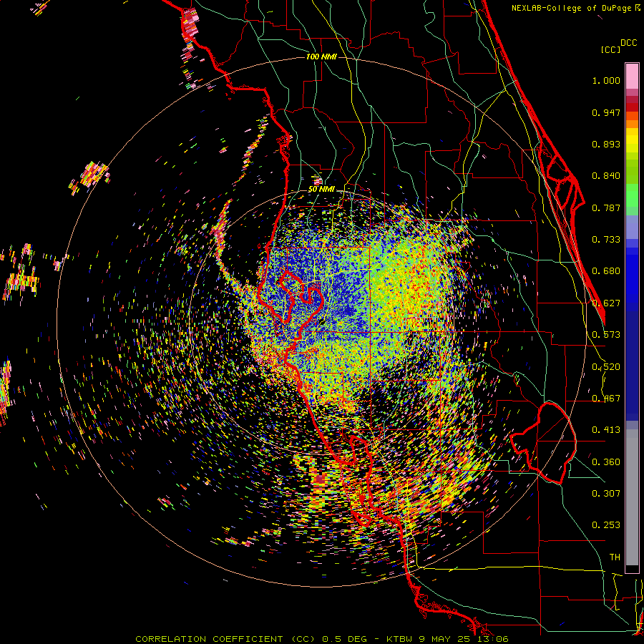Click the 0.947 scale value
Viewport: 644px width, 644px height.
point(606,112)
